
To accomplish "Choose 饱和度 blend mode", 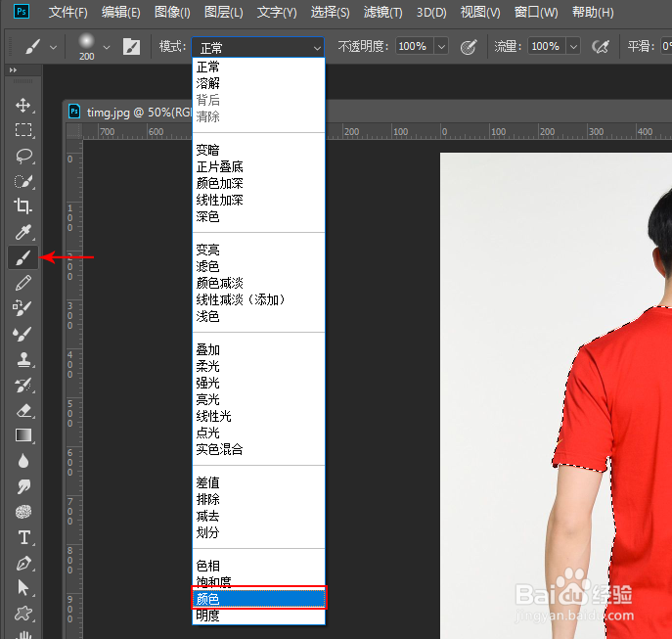I will pyautogui.click(x=258, y=581).
